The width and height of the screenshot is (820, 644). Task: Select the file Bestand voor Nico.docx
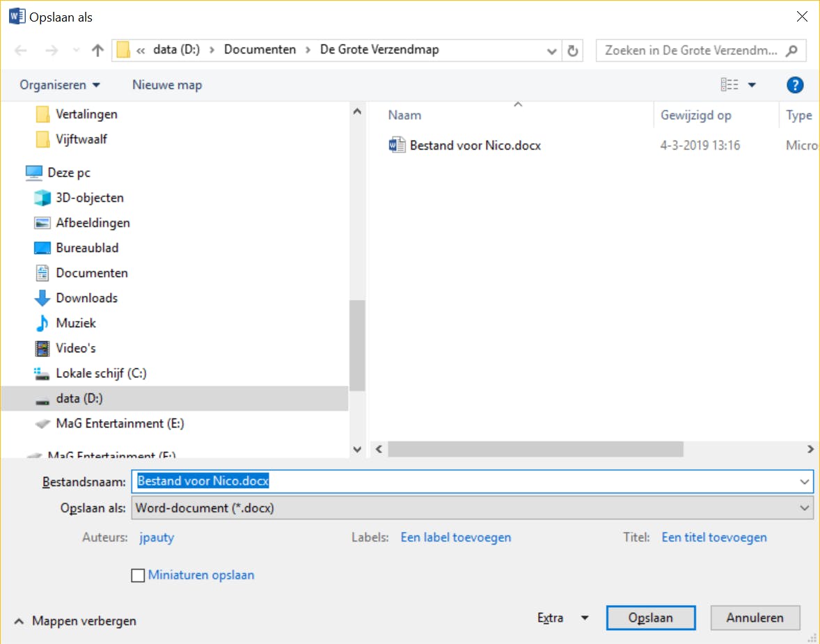(475, 146)
